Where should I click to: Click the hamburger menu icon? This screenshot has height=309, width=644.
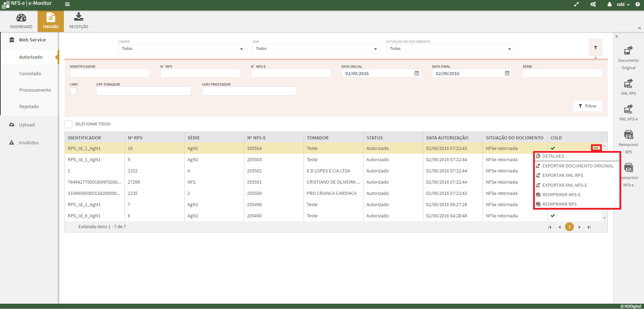67,5
